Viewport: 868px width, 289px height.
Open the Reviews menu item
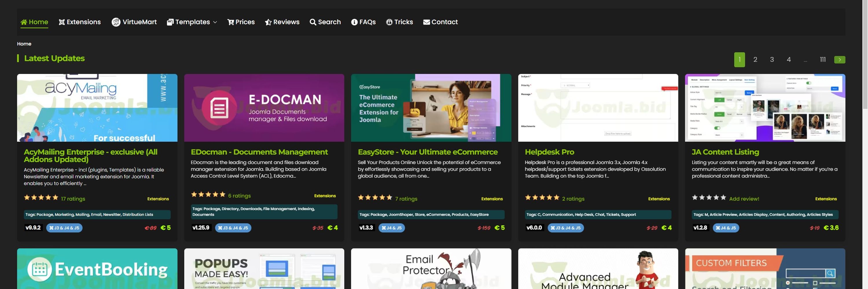click(282, 22)
